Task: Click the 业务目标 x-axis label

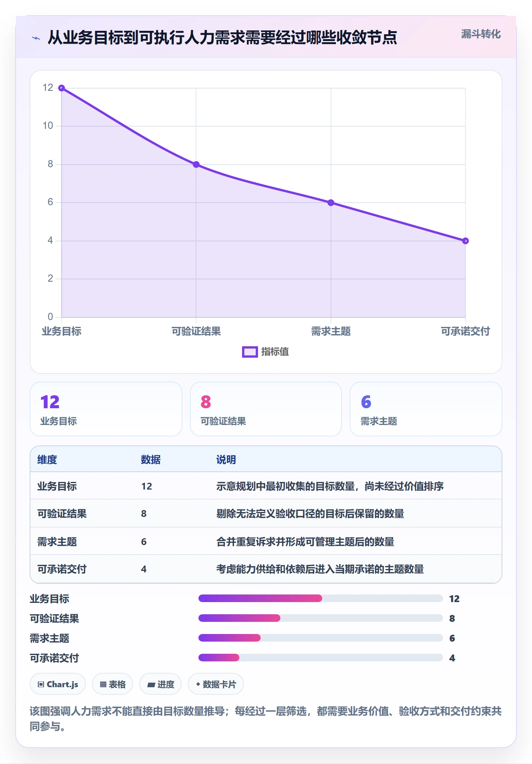Action: click(62, 331)
